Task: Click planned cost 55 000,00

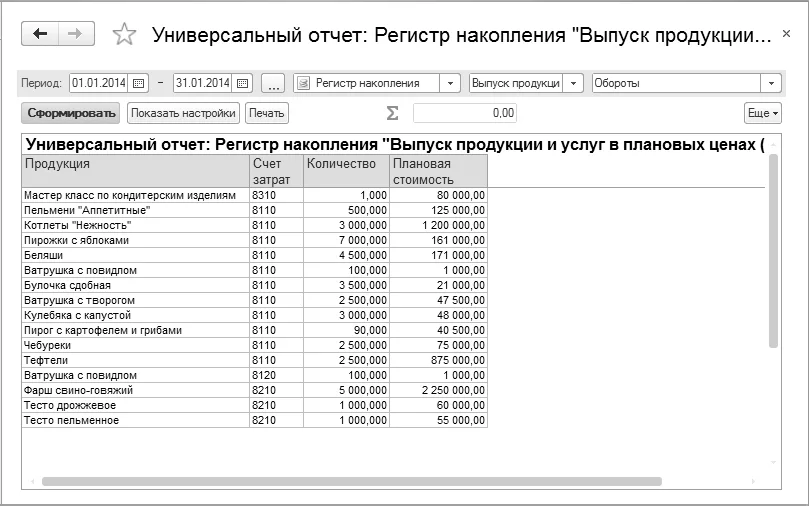Action: tap(438, 420)
